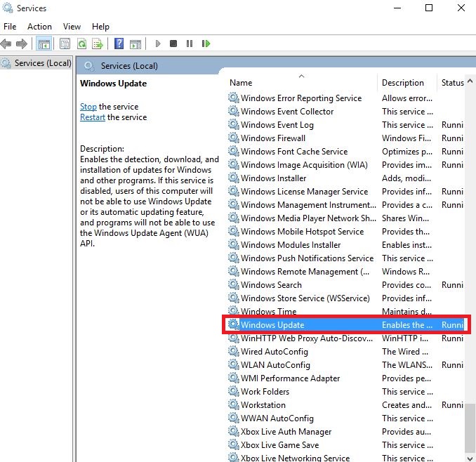Select WMI Performance Adapter gear icon
This screenshot has height=462, width=476.
tap(234, 378)
